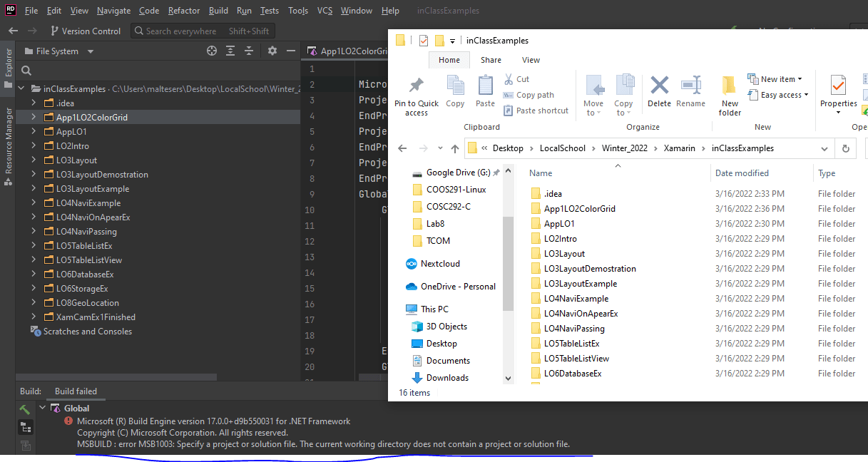Click the MSB1003 error message line
Viewport: 868px width, 462px height.
323,444
